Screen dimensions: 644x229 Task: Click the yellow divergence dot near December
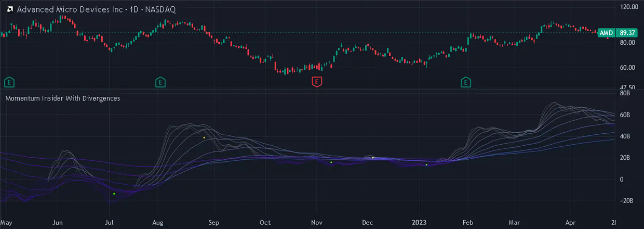(x=373, y=157)
